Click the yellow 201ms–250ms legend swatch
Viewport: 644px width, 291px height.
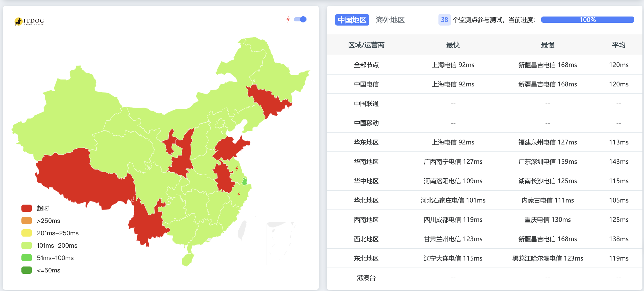pyautogui.click(x=27, y=233)
